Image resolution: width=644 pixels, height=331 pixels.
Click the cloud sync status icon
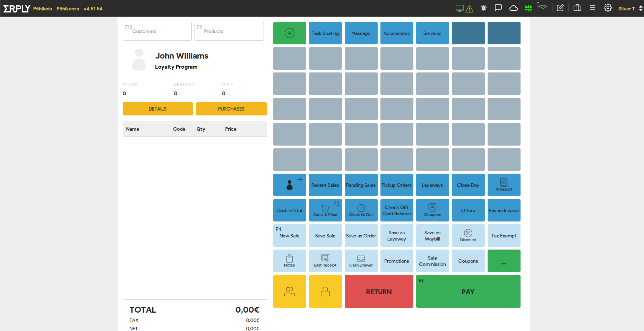point(514,8)
